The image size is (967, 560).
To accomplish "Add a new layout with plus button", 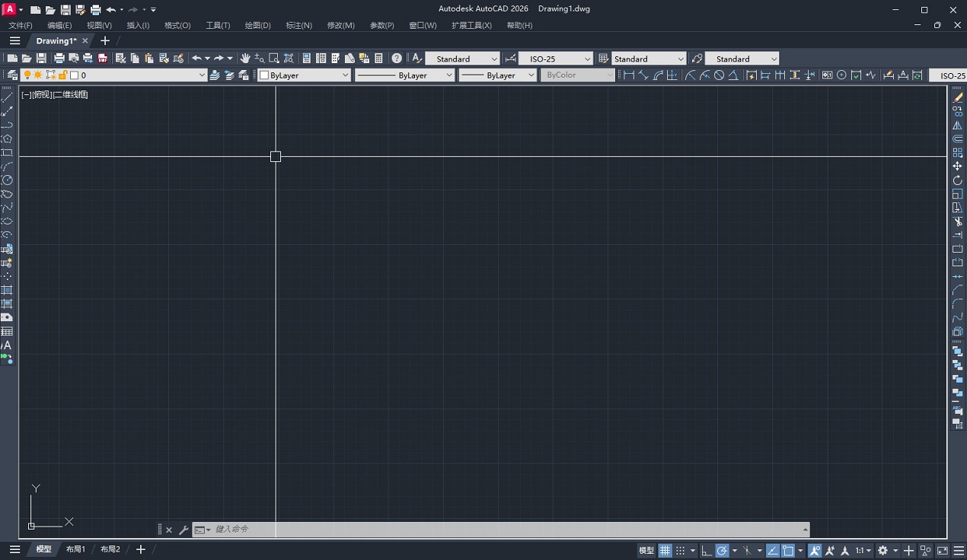I will pos(140,549).
